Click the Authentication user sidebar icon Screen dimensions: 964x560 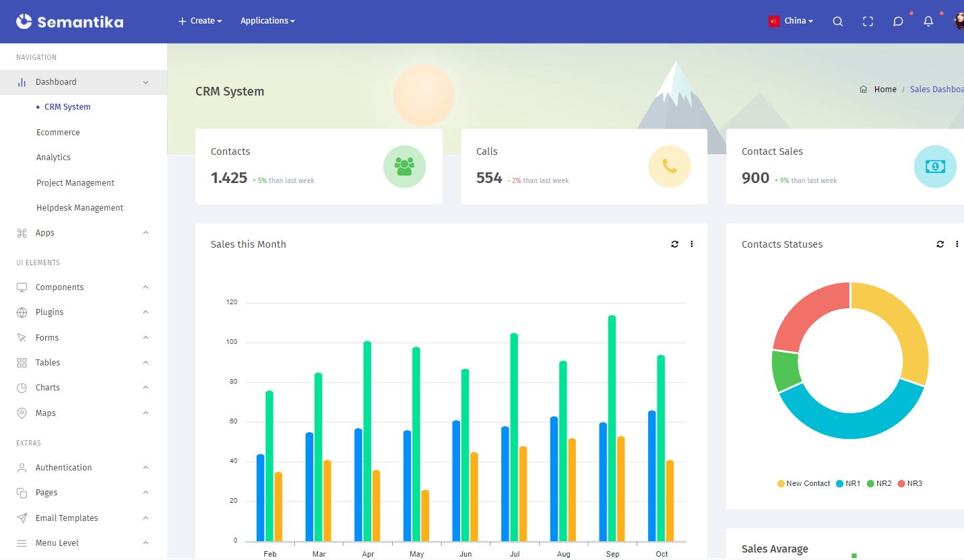22,468
